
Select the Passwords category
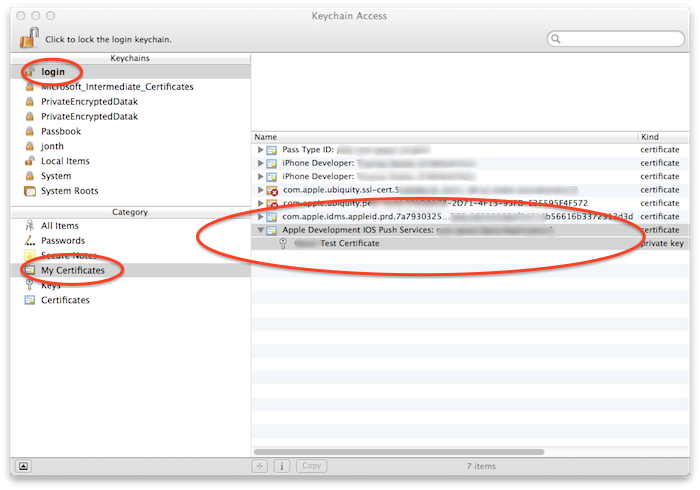click(x=63, y=241)
